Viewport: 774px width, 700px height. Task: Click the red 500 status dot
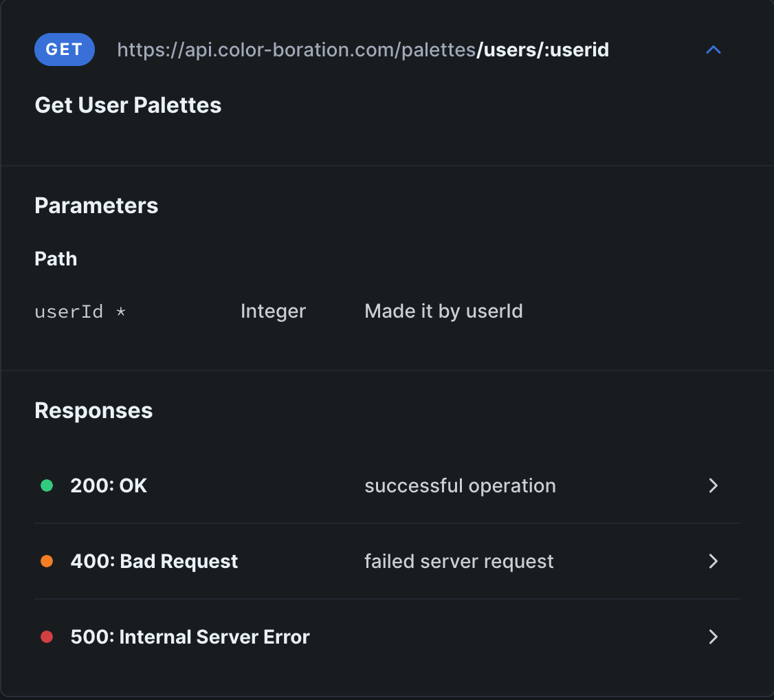(x=47, y=637)
